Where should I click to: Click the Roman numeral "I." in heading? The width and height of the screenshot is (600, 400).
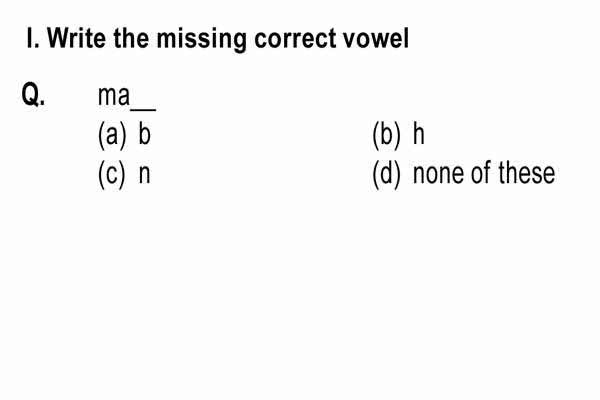pyautogui.click(x=33, y=38)
